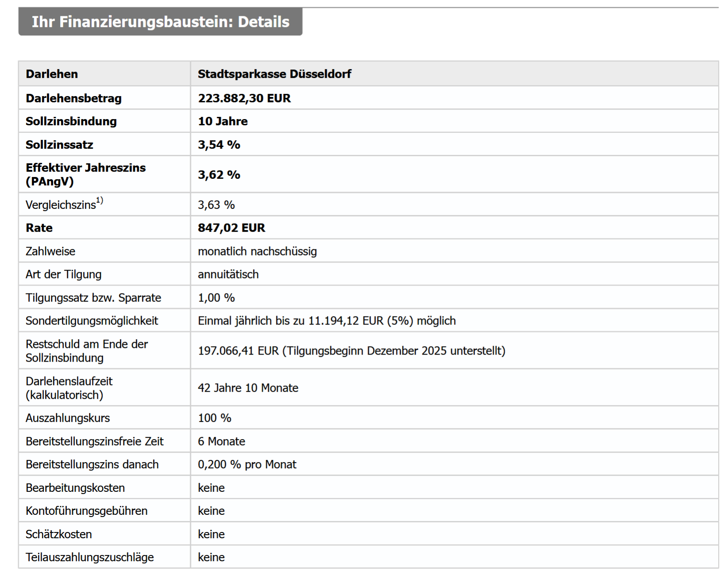Select the Sondertilgungsmöglichkeit description text
The image size is (728, 571).
[326, 321]
